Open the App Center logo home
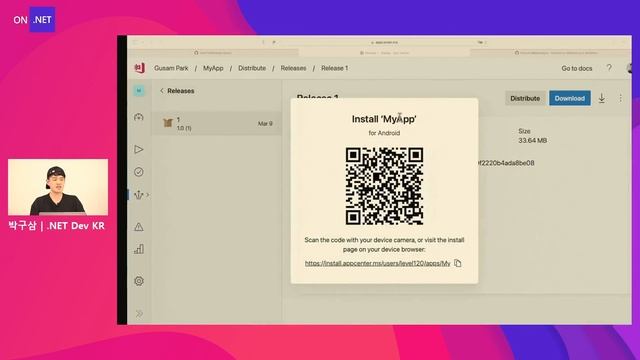The width and height of the screenshot is (640, 360). [x=140, y=68]
